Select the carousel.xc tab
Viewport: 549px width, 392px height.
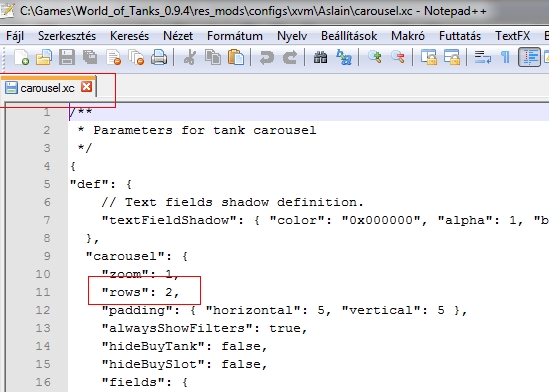coord(47,88)
